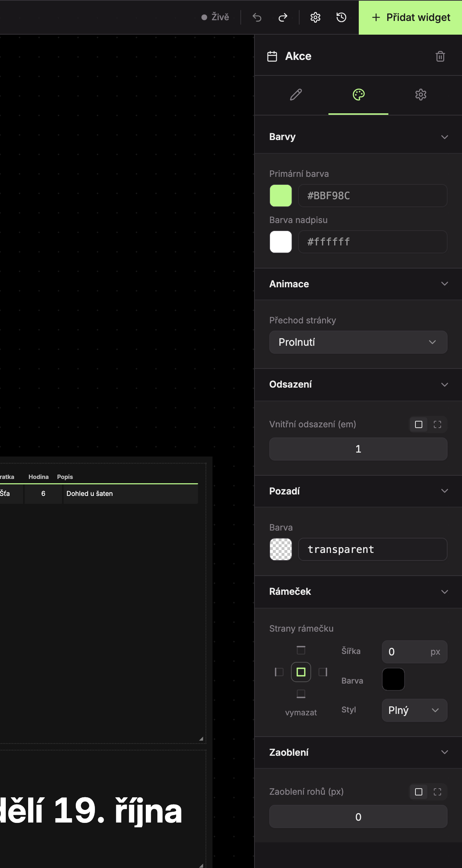Delete the Akce widget with trash icon
The height and width of the screenshot is (868, 462).
point(440,56)
